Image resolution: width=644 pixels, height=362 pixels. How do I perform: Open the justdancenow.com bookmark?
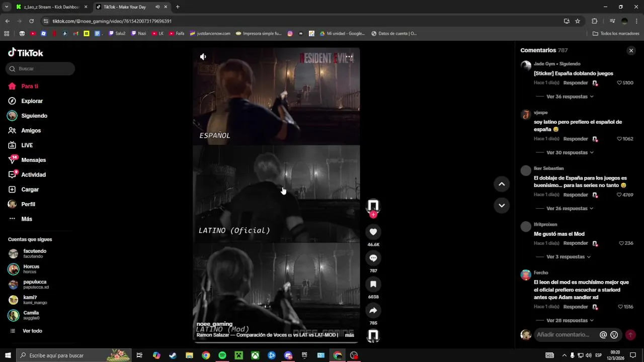(210, 34)
